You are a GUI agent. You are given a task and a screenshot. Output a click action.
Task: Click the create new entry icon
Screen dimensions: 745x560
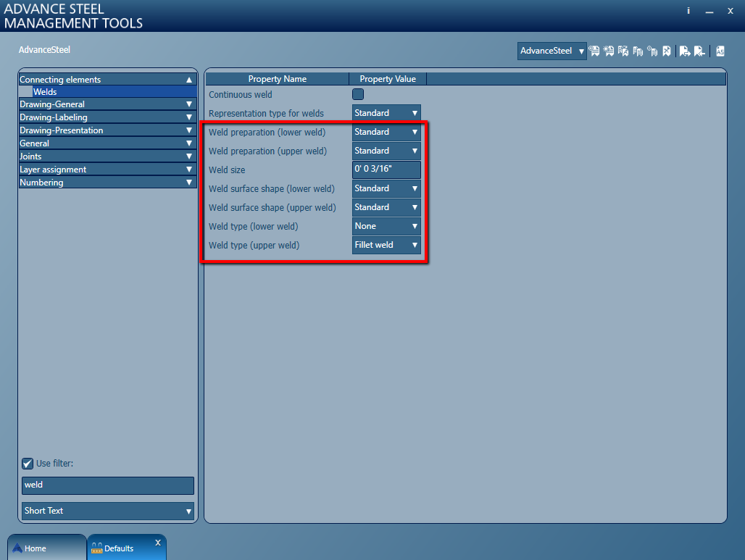[609, 51]
